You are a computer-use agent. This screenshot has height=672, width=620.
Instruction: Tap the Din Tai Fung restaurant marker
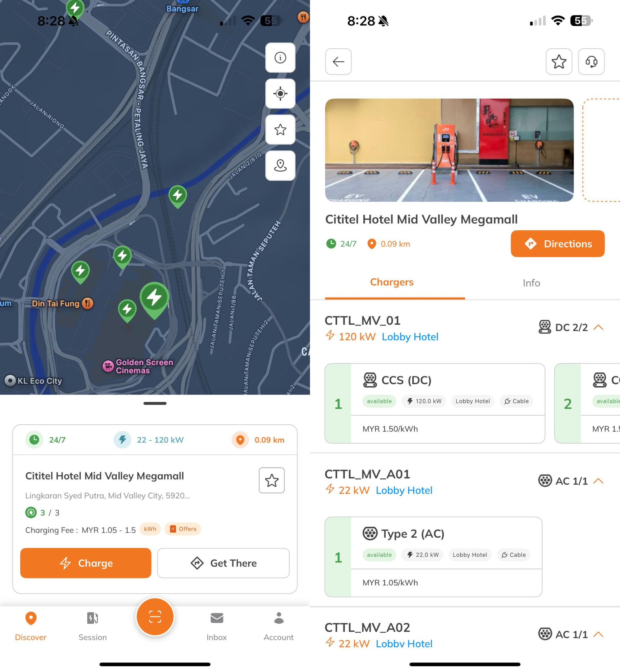coord(88,303)
